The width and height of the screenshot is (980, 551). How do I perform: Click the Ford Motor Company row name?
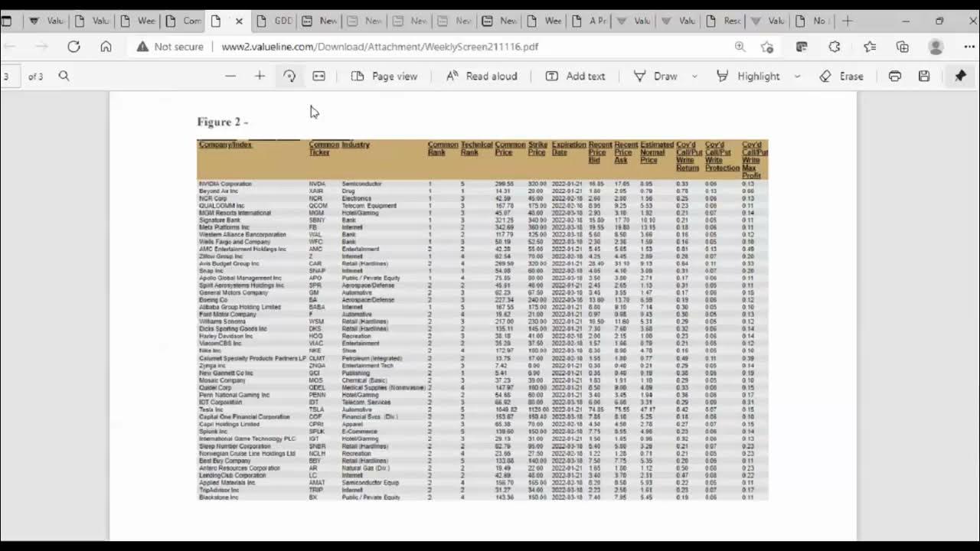click(227, 315)
